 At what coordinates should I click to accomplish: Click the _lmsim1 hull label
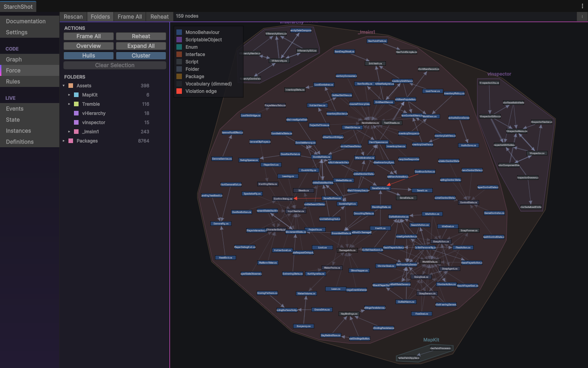click(367, 32)
